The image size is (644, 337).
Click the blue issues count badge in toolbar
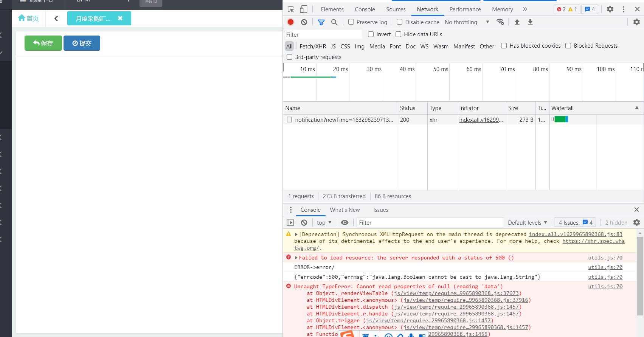point(590,9)
